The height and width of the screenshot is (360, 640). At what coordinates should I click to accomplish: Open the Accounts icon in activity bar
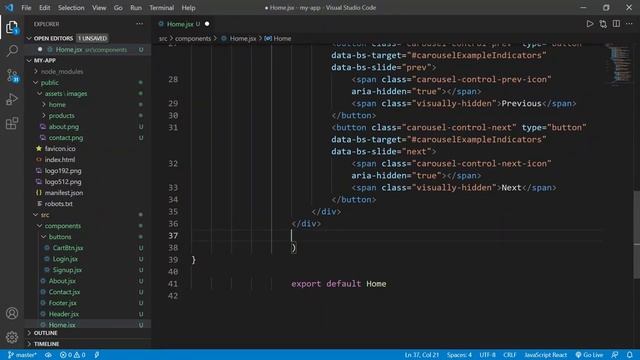(12, 313)
